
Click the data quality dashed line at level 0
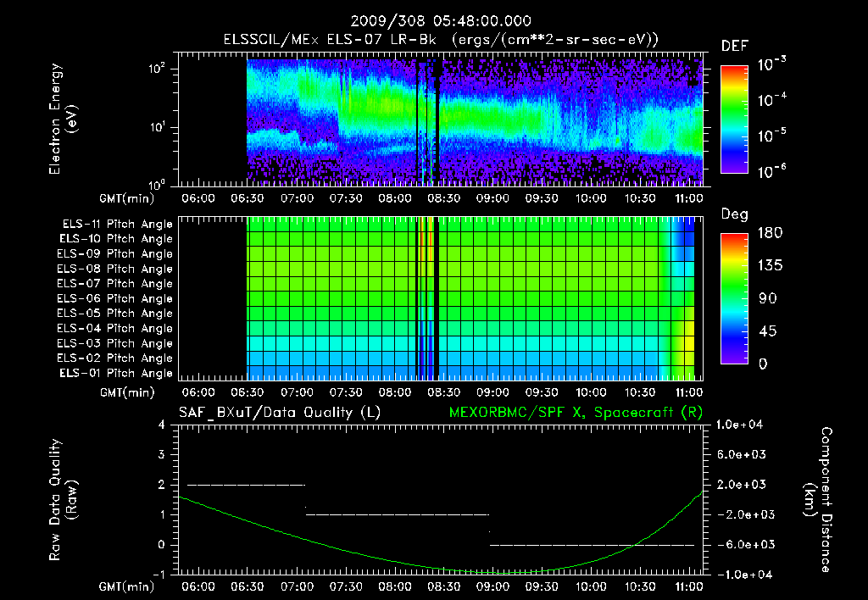[592, 545]
